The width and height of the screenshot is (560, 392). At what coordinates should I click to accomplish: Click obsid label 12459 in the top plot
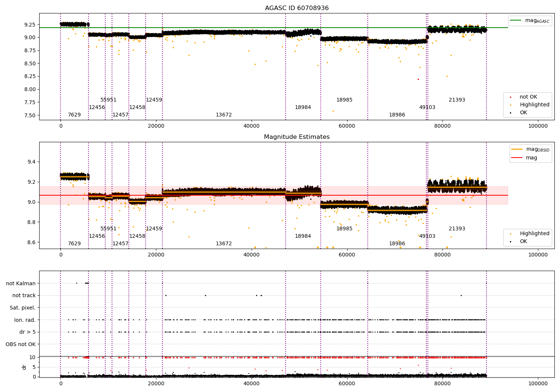click(154, 100)
